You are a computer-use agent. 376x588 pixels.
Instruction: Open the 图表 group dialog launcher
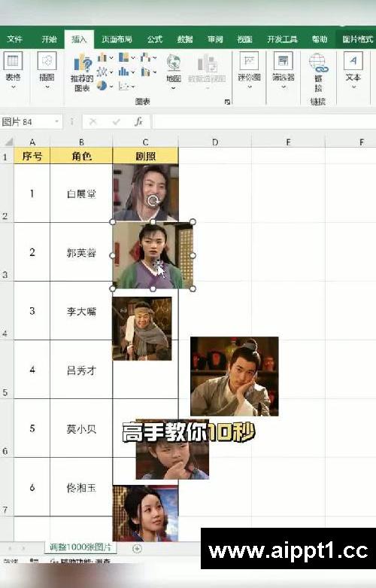tap(227, 102)
